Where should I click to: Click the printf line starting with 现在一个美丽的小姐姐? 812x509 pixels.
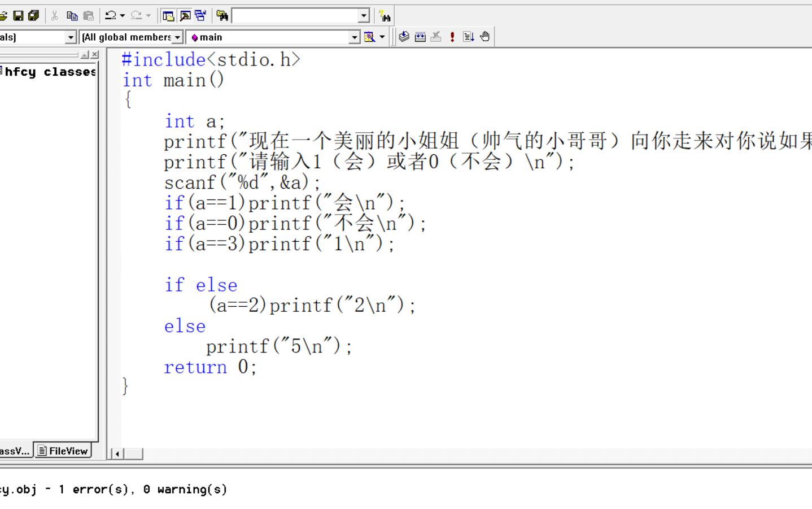[x=488, y=141]
